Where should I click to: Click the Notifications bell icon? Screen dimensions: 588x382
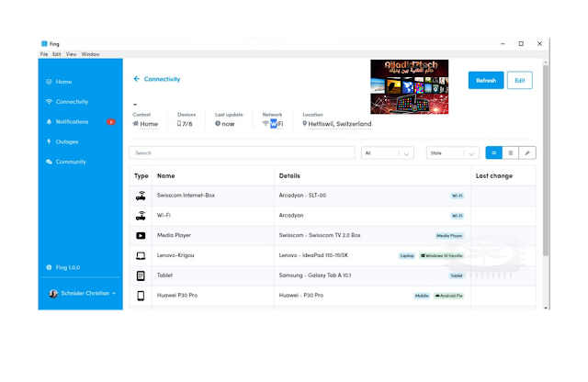[x=49, y=122]
